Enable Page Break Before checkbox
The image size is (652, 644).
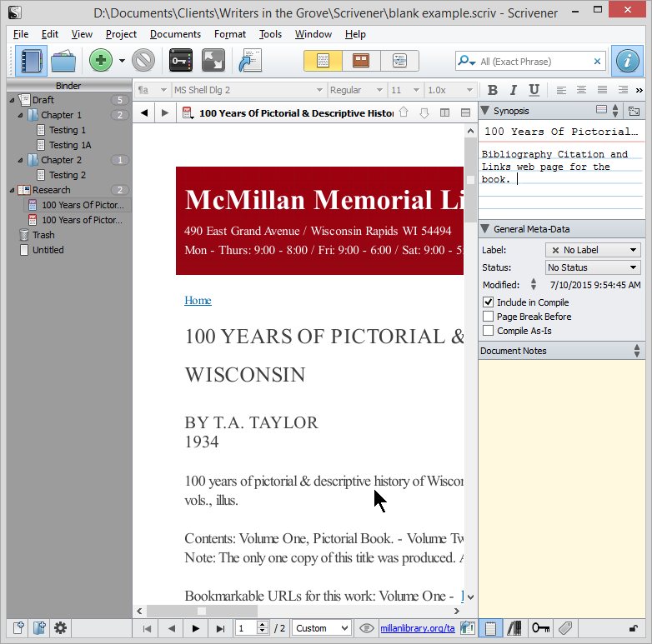tap(489, 317)
